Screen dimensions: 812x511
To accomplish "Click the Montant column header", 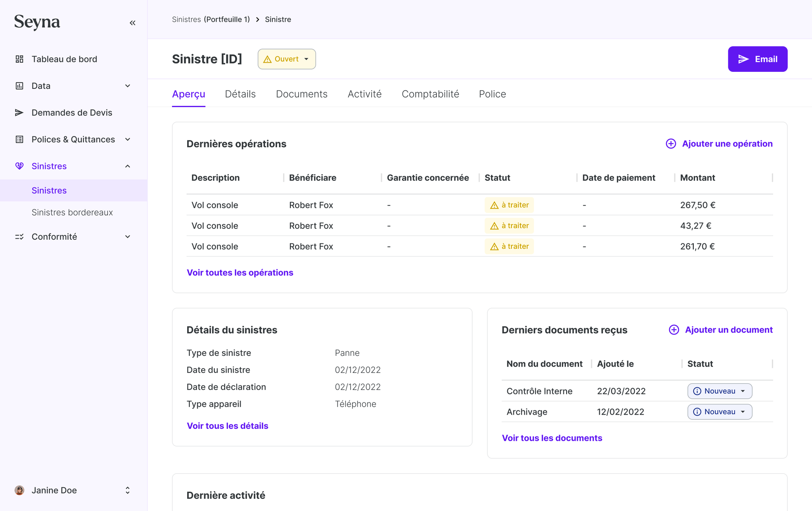I will click(697, 178).
